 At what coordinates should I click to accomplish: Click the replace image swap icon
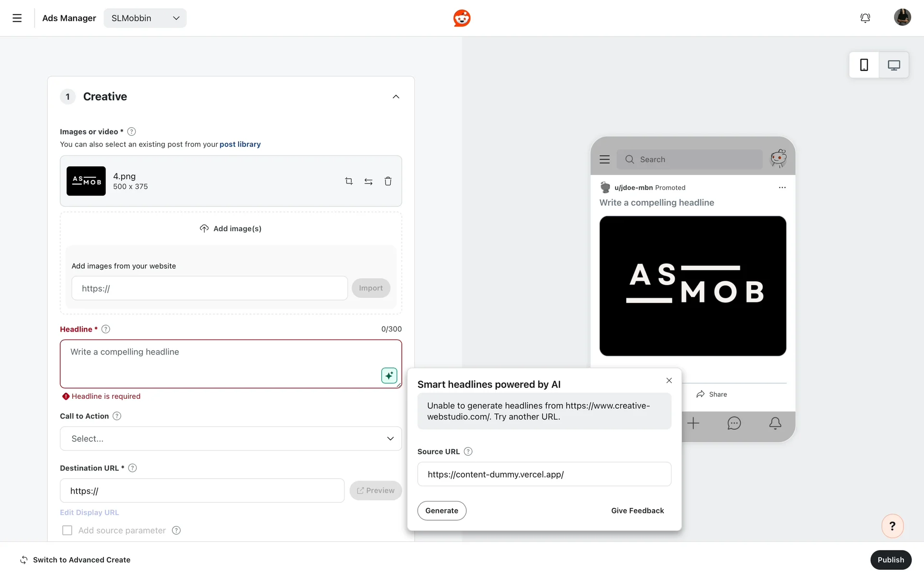coord(368,181)
